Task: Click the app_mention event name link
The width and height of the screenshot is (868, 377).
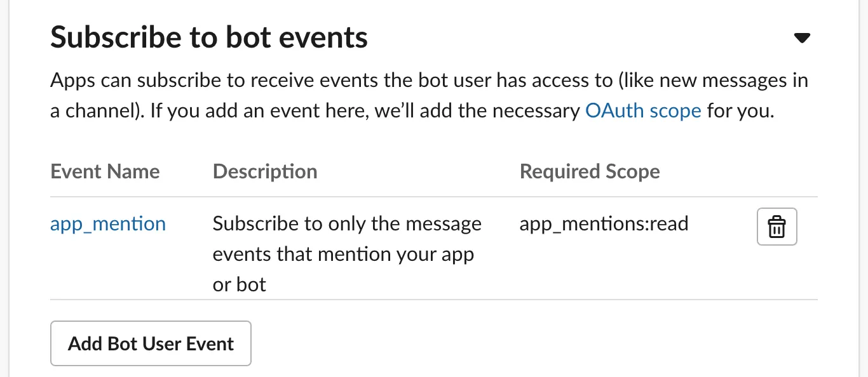Action: (107, 223)
